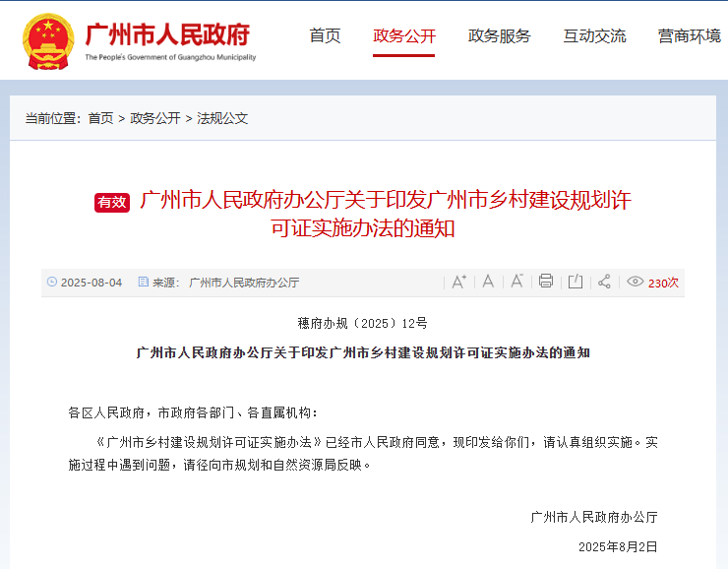
Task: Select 互动交流 in the top navigation
Action: 594,35
